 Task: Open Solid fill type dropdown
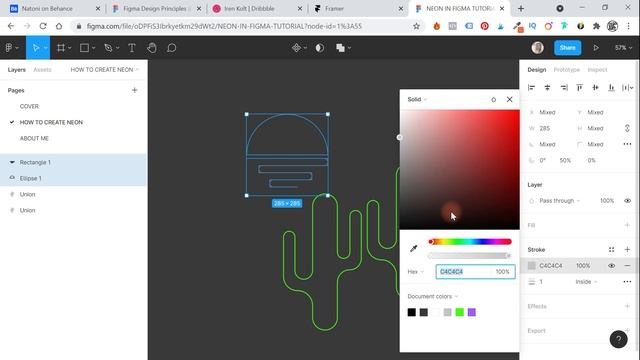pyautogui.click(x=417, y=99)
